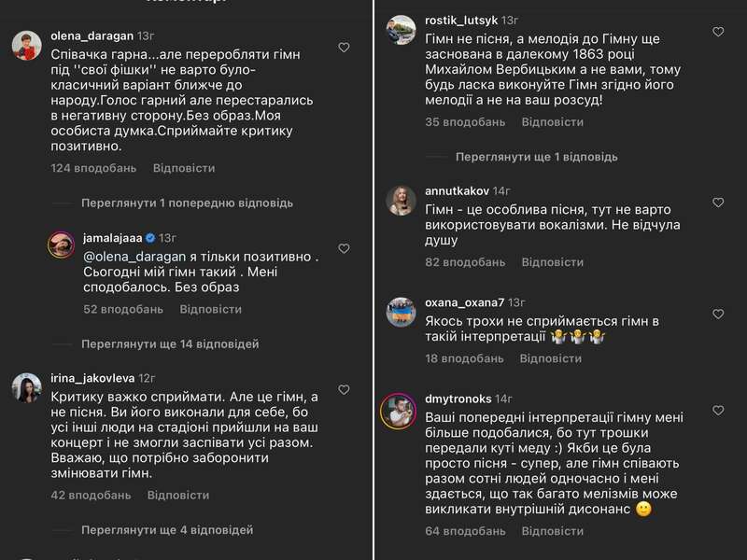The width and height of the screenshot is (747, 560).
Task: Tap the heart on annutkakov's comment
Action: click(x=718, y=203)
